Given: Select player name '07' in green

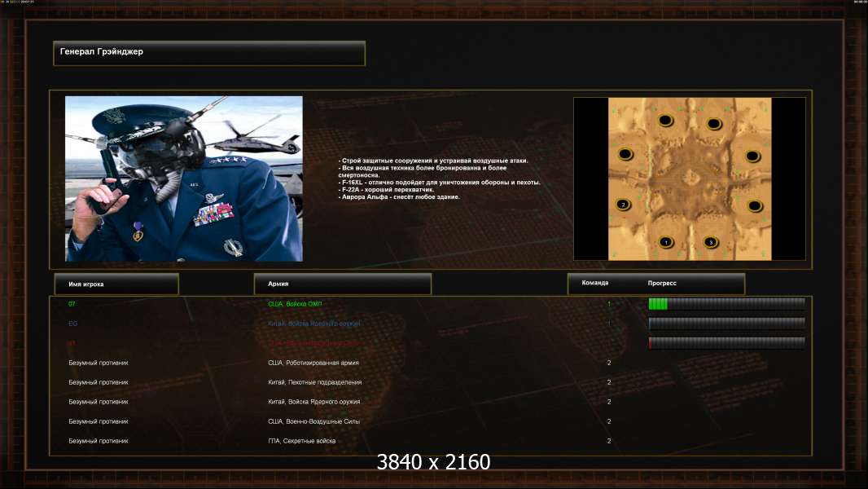Looking at the screenshot, I should [72, 304].
